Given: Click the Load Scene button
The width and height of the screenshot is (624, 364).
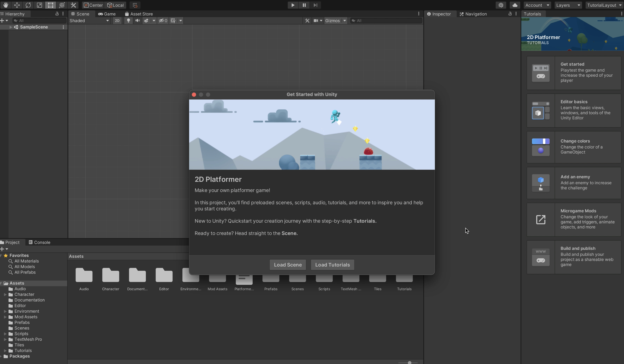Looking at the screenshot, I should [288, 265].
